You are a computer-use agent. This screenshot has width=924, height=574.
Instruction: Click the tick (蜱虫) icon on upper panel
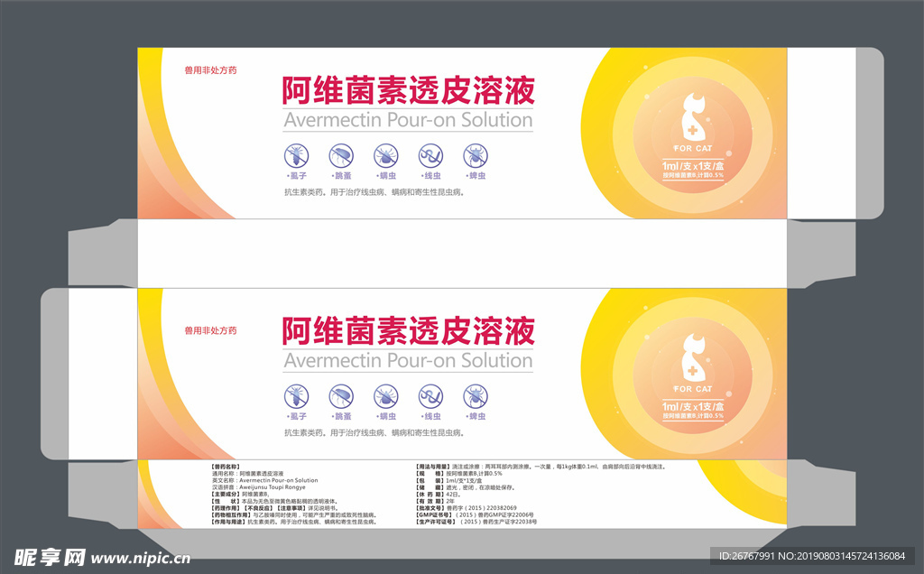coord(476,156)
